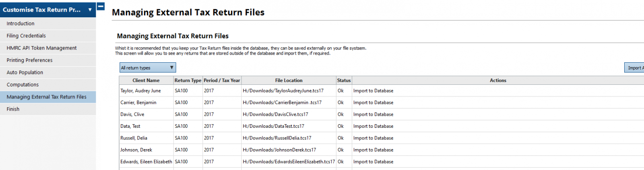Screen dimensions: 644x170
Task: Select the Johnson, Derek table row
Action: 136,150
